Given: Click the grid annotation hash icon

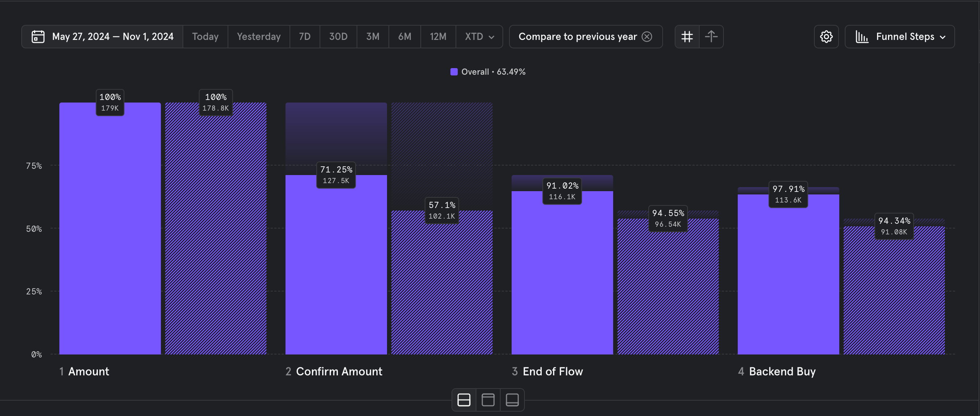Looking at the screenshot, I should coord(687,37).
